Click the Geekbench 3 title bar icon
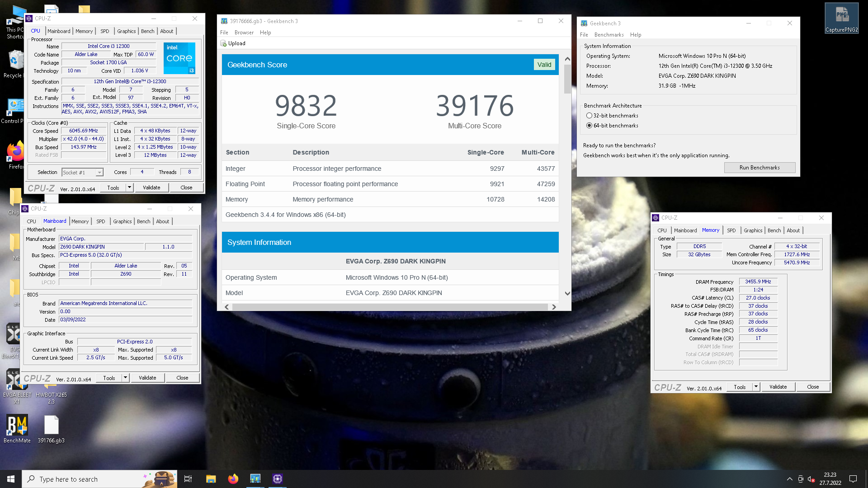 [584, 23]
